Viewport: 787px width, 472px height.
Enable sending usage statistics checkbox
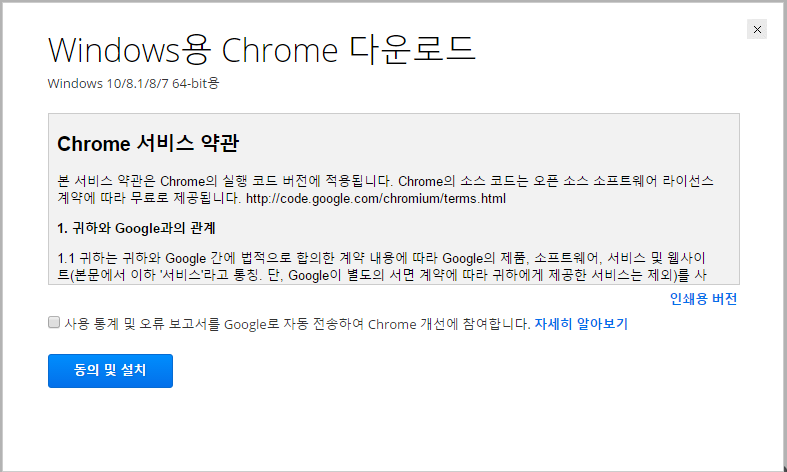tap(54, 322)
